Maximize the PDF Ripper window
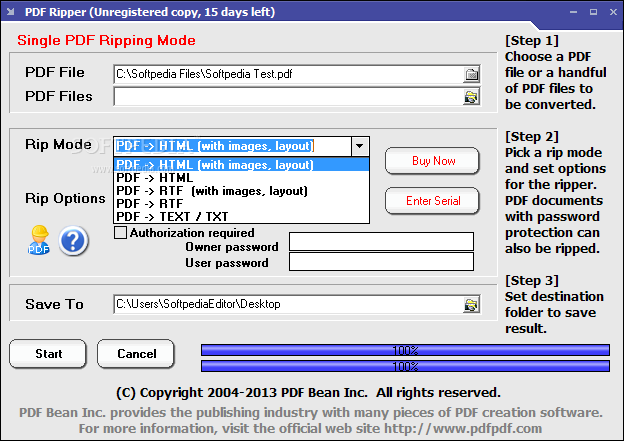Image resolution: width=624 pixels, height=441 pixels. tap(593, 12)
